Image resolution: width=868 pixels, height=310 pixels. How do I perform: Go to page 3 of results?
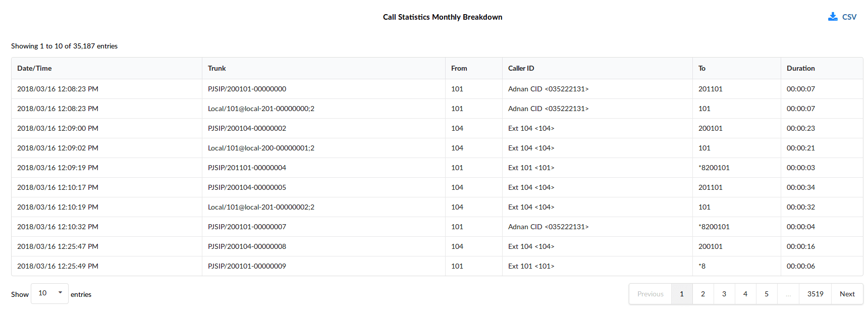point(724,294)
